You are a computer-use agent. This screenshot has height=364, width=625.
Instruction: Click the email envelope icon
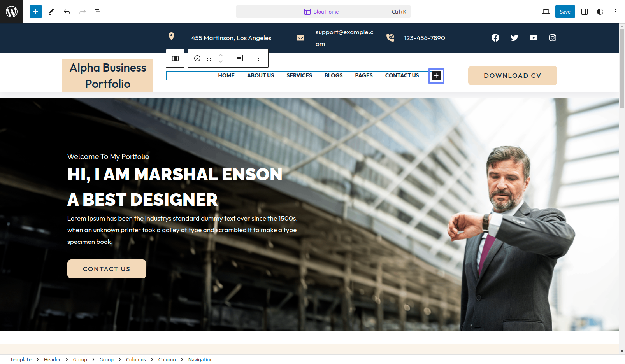300,38
